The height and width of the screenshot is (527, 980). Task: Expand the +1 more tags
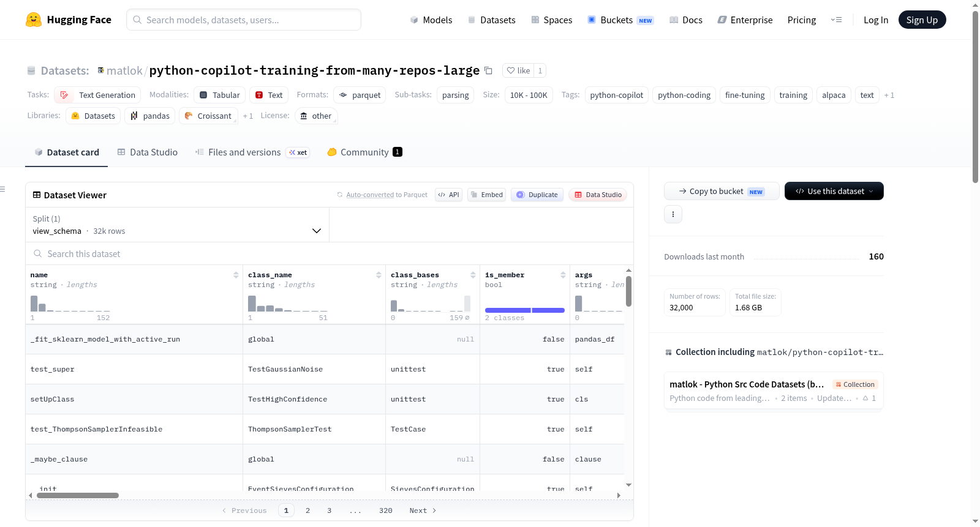point(889,95)
